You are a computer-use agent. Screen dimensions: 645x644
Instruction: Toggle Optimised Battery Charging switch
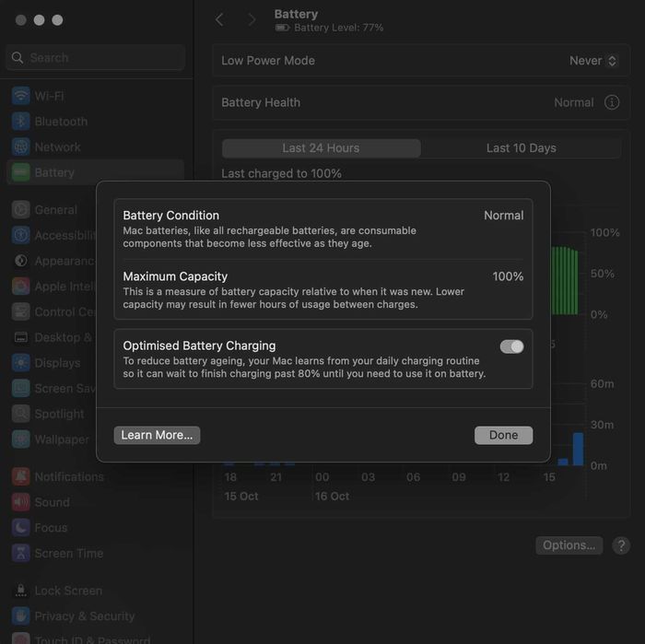pyautogui.click(x=511, y=346)
